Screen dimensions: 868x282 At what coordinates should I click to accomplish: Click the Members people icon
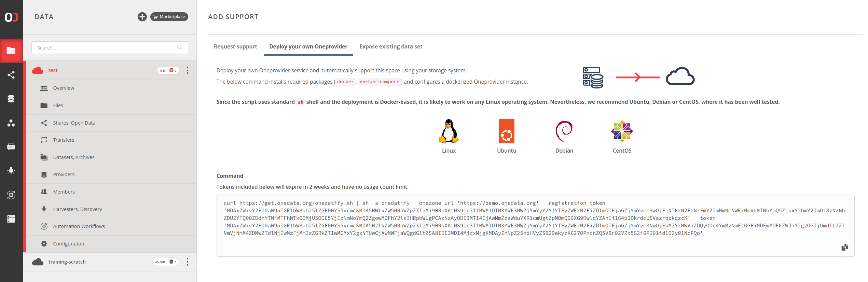coord(44,192)
